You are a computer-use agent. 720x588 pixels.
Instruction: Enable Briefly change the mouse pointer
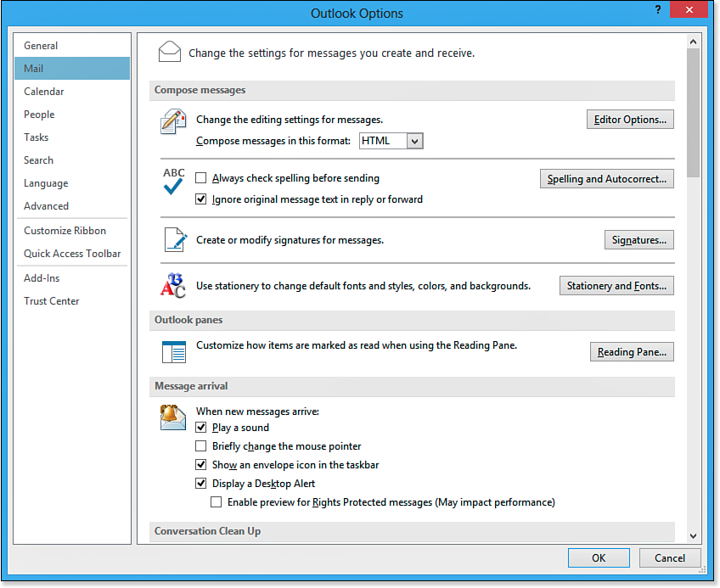[x=201, y=446]
